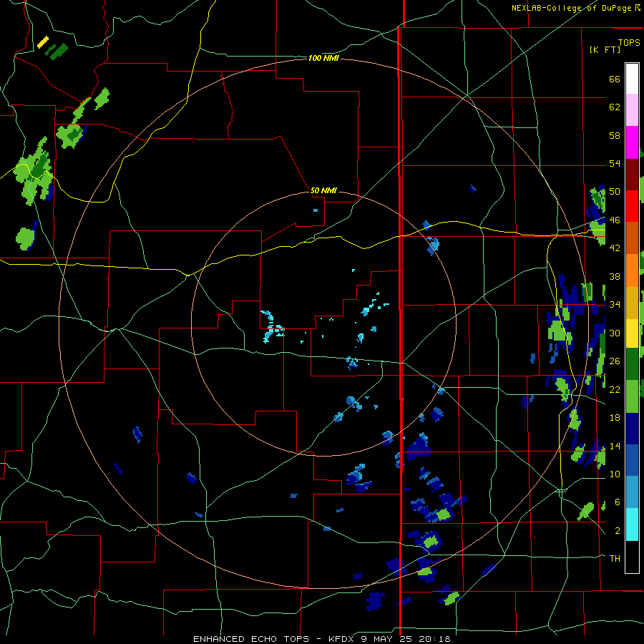Image resolution: width=644 pixels, height=644 pixels.
Task: Click the 'ENHANCED ECHO TOPS - KFDX' caption
Action: (273, 639)
